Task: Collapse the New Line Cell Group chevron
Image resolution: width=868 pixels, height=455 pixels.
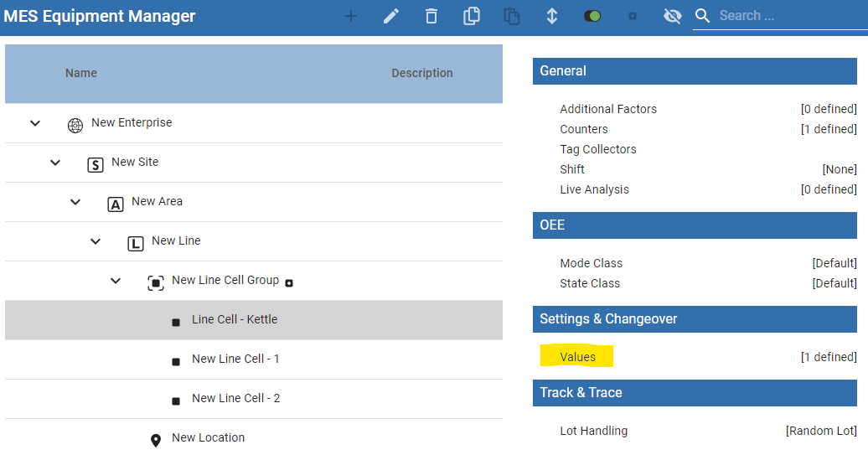Action: [x=116, y=281]
